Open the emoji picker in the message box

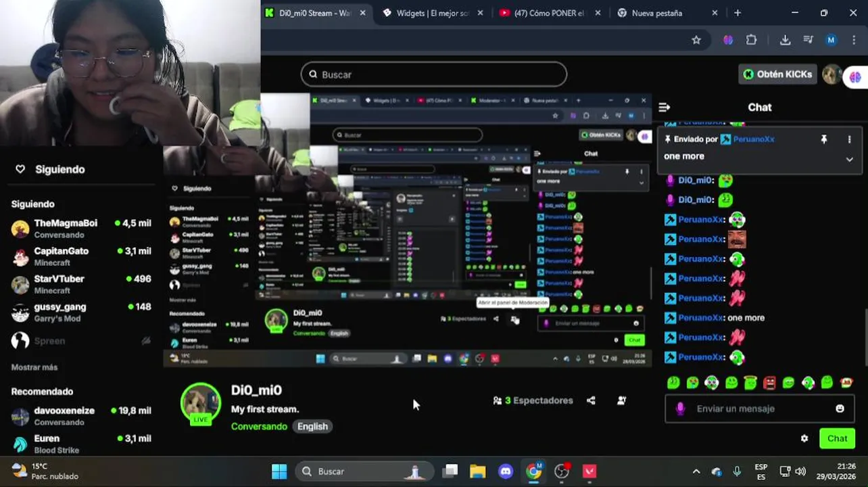(840, 409)
